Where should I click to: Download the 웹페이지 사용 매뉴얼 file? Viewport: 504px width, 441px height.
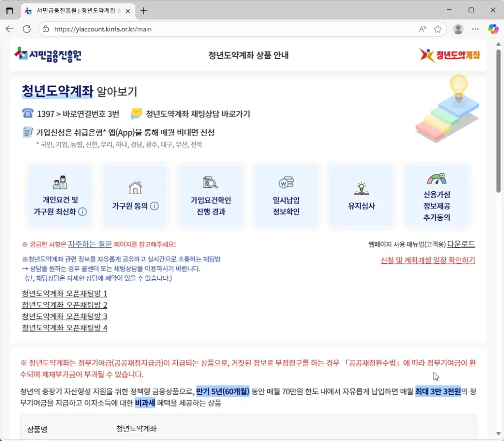point(461,244)
